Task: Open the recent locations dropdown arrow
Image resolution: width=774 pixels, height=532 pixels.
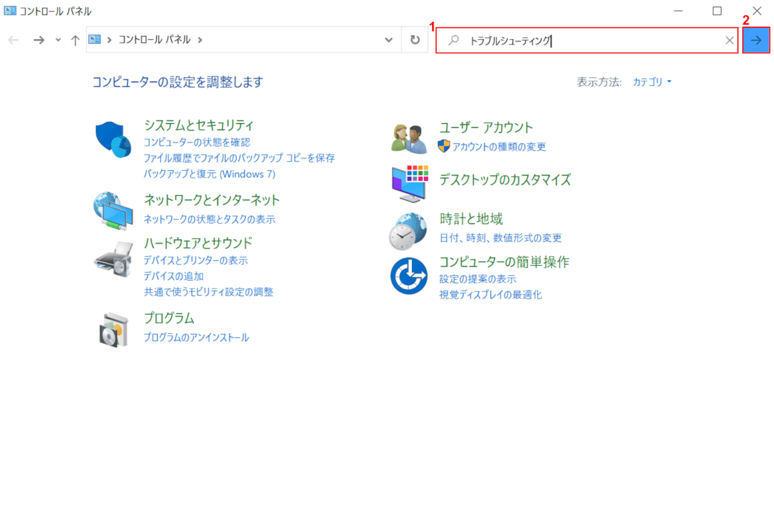Action: (x=59, y=40)
